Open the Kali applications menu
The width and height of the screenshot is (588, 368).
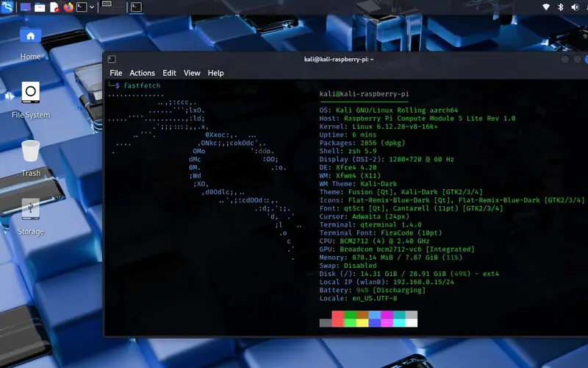click(7, 7)
